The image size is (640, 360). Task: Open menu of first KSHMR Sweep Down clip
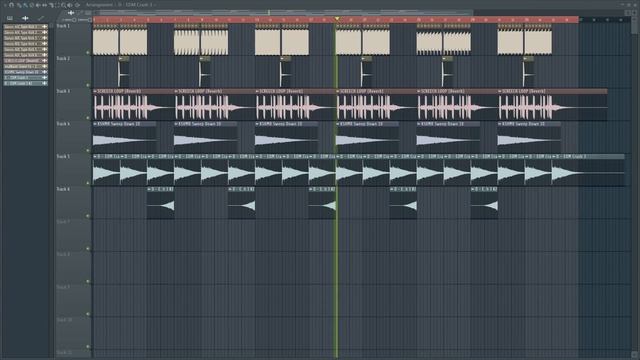pos(95,124)
